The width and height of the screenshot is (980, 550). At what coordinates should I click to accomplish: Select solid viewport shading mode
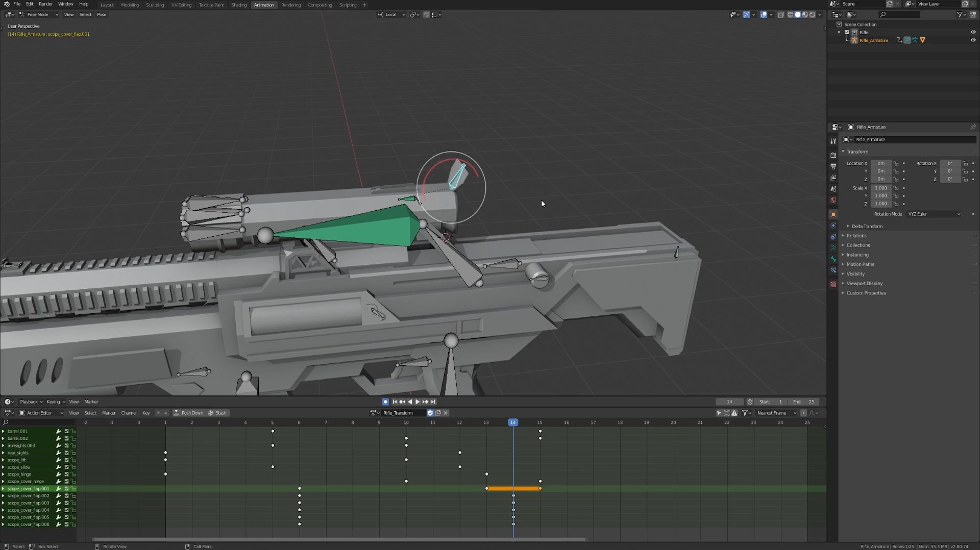coord(797,15)
